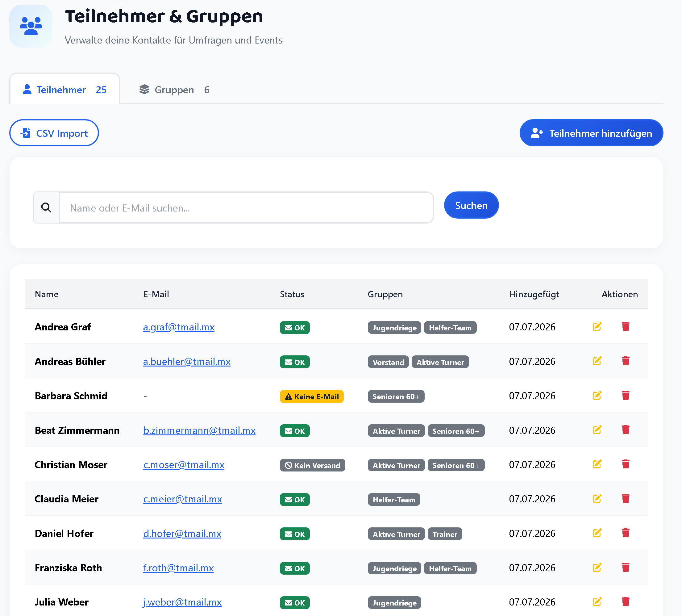Viewport: 682px width, 616px height.
Task: Open email link f.roth@tmail.mx
Action: tap(178, 568)
